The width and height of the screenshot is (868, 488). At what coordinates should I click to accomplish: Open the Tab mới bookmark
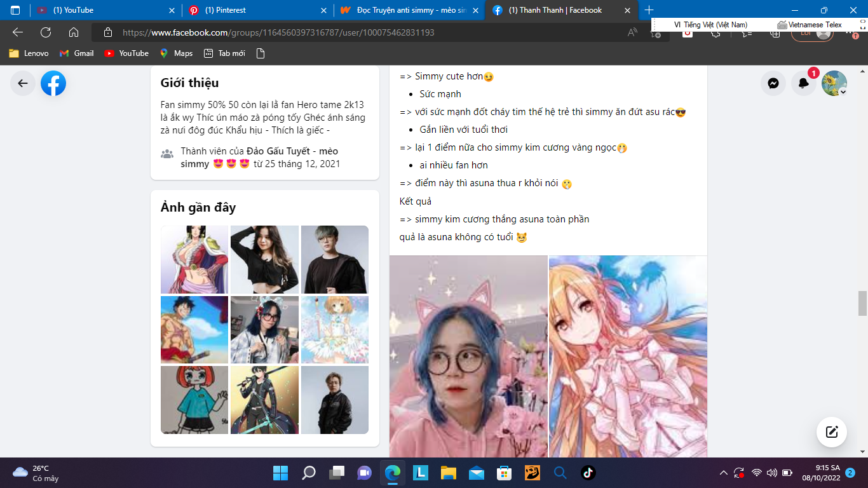coord(224,53)
